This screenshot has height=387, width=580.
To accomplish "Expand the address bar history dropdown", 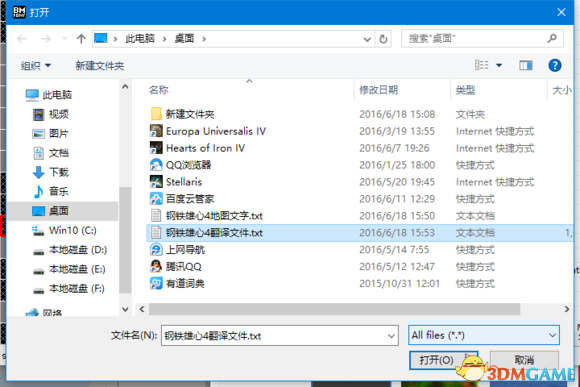I will pyautogui.click(x=367, y=39).
